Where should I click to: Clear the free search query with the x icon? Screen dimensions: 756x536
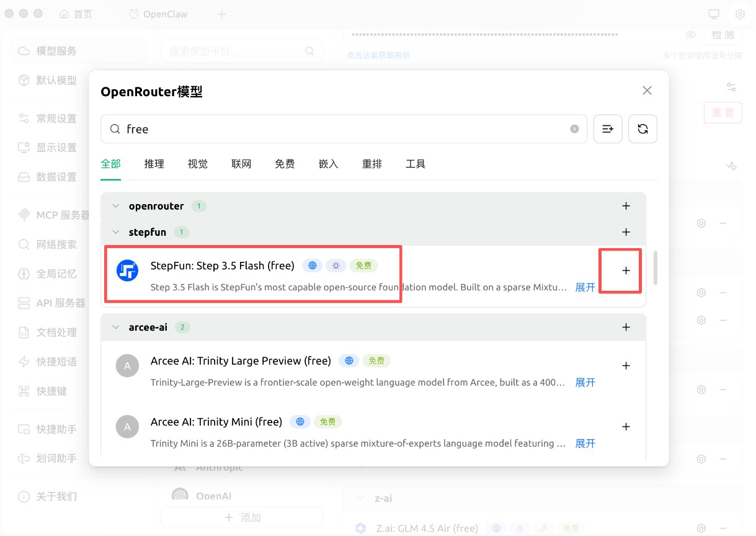pos(574,128)
